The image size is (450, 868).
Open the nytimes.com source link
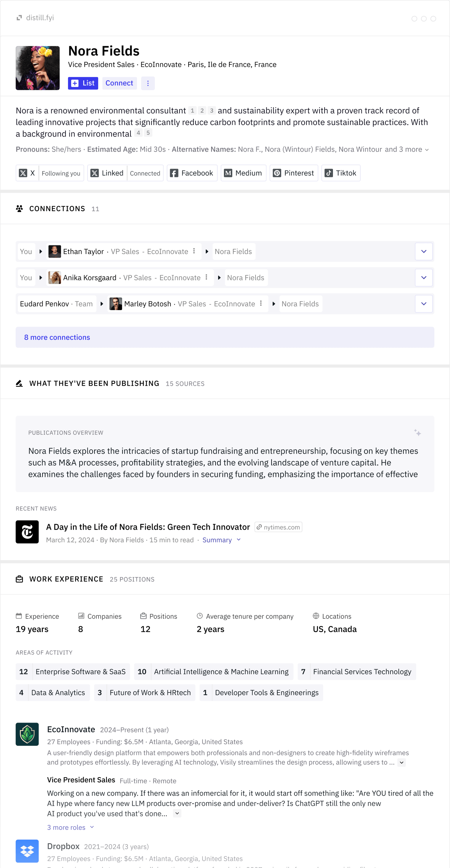[278, 527]
